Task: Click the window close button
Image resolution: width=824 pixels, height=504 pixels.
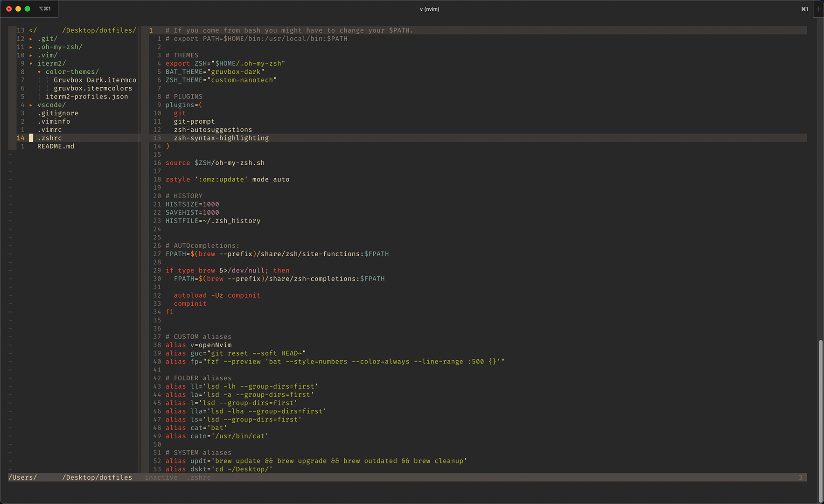Action: click(x=9, y=9)
